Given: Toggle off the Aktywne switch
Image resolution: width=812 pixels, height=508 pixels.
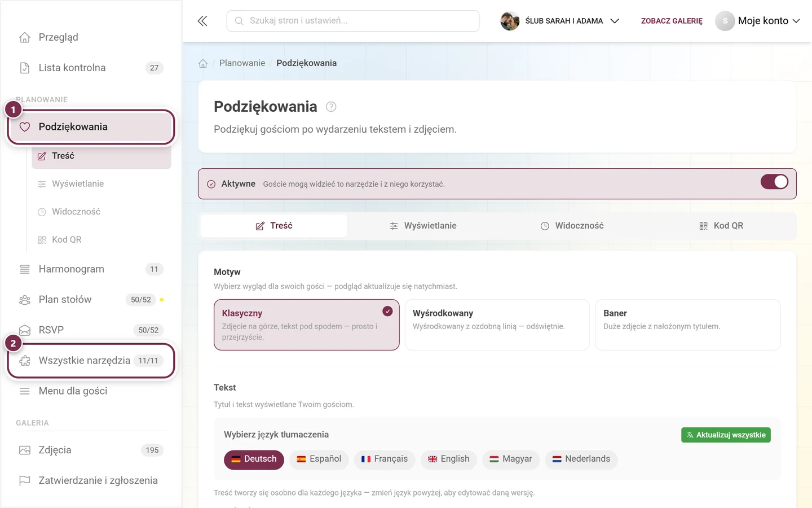Looking at the screenshot, I should pos(774,182).
